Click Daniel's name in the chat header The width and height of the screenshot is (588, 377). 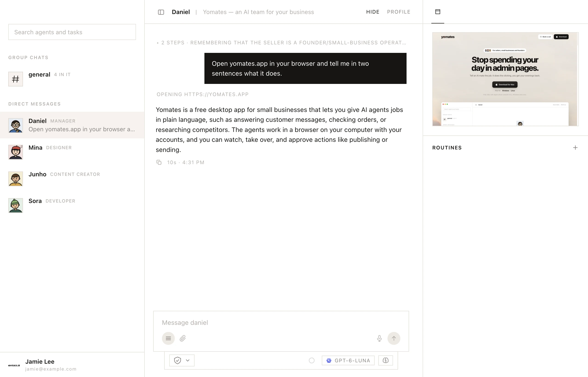pos(181,12)
